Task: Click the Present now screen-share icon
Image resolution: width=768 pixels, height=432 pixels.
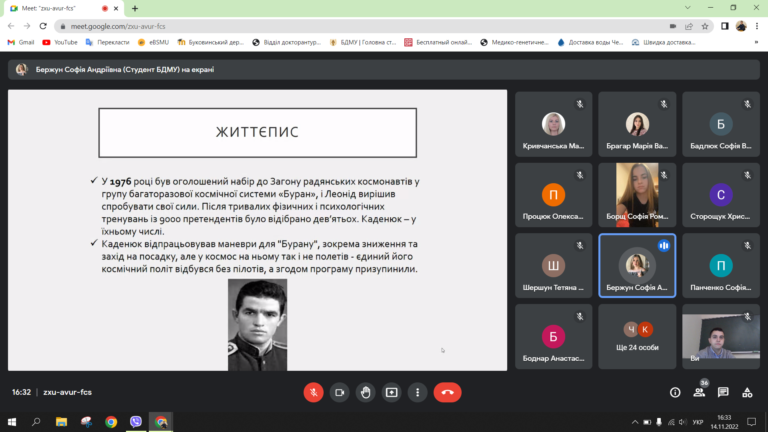Action: pos(391,392)
